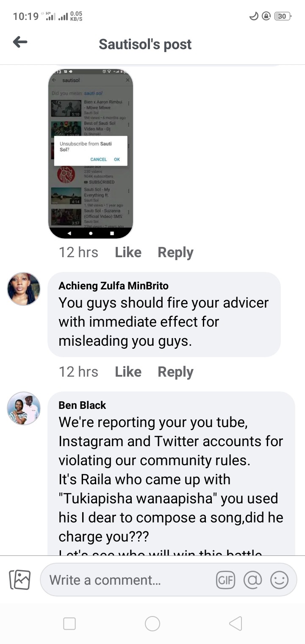Like Achieng Zulfa MinBrito's comment
The width and height of the screenshot is (305, 644).
point(128,372)
